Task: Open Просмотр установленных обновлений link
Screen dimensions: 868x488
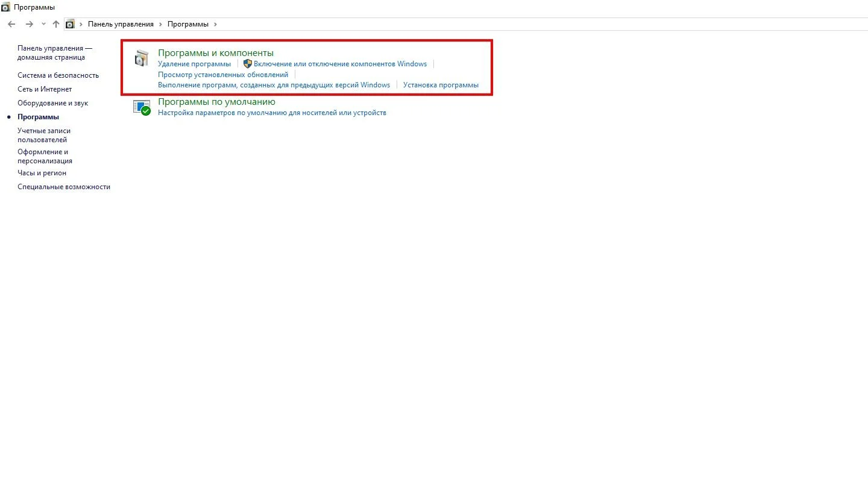Action: pyautogui.click(x=223, y=75)
